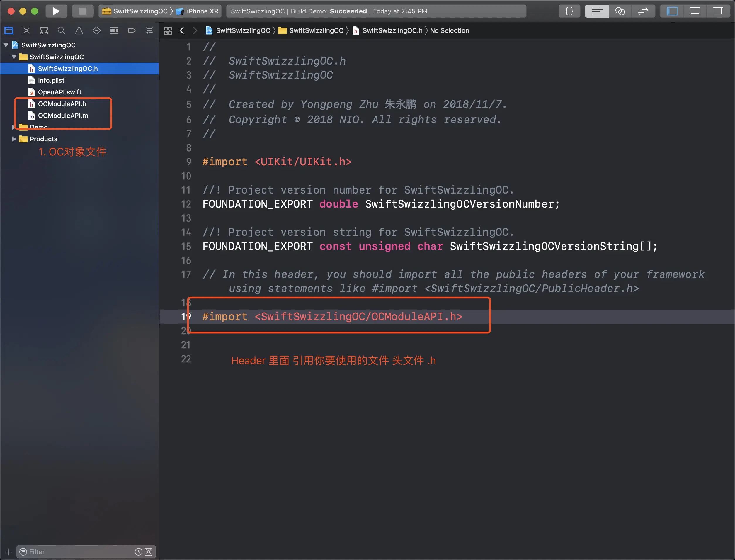735x560 pixels.
Task: Collapse the SwiftSwizzlingOC project root triangle
Action: pos(6,45)
